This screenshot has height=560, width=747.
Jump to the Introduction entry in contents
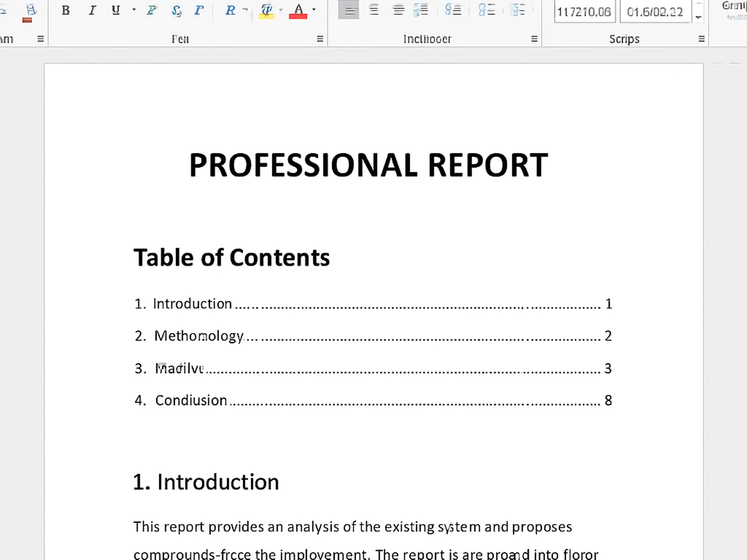[193, 303]
